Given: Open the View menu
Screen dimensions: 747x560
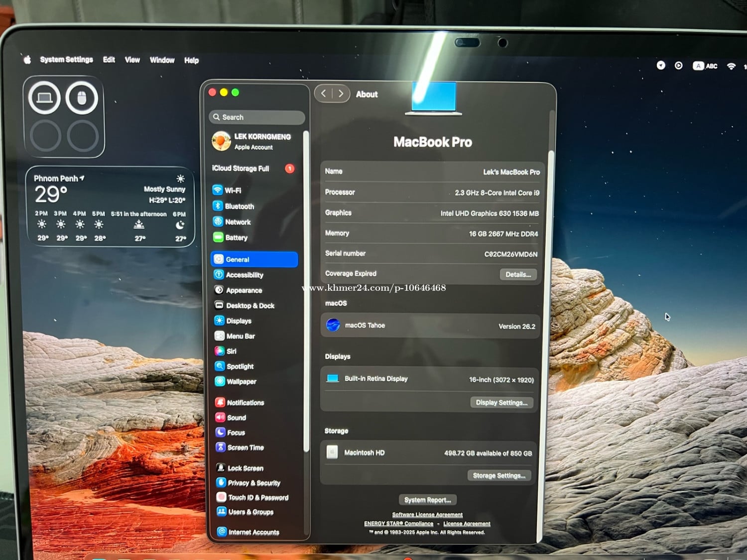Looking at the screenshot, I should [132, 60].
